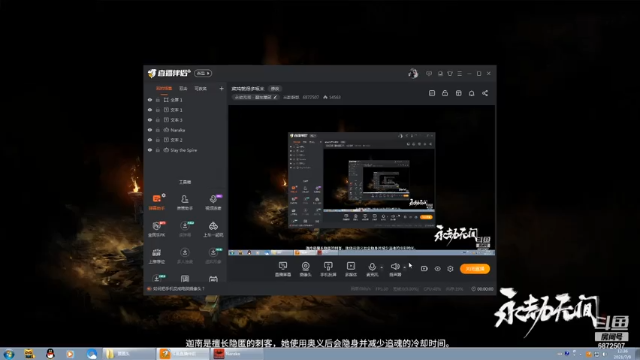Add a webcam source
Screen dimensions: 640x360
point(305,269)
